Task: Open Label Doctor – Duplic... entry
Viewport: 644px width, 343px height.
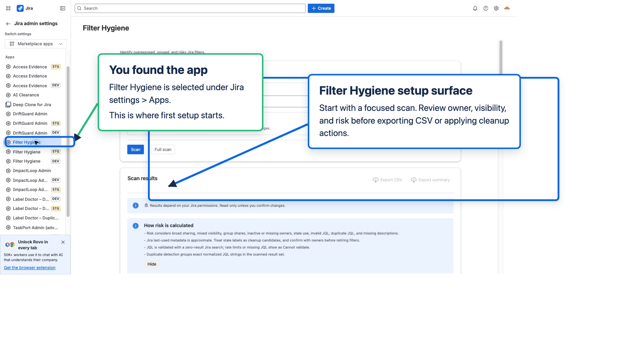Action: pyautogui.click(x=33, y=218)
